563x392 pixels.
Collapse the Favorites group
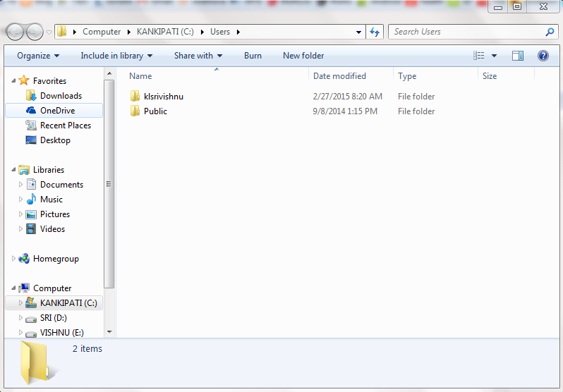click(x=13, y=80)
